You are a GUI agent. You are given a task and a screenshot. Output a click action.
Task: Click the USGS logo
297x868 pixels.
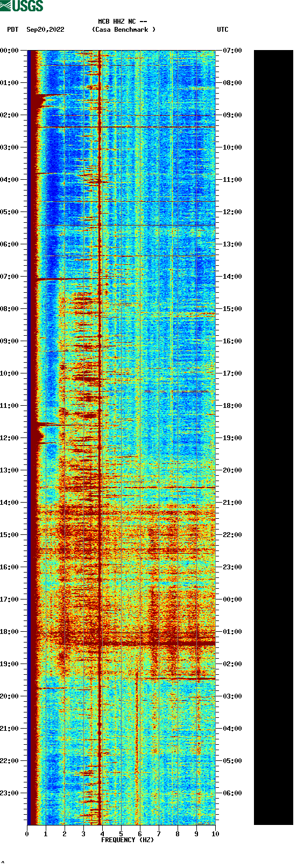(22, 6)
